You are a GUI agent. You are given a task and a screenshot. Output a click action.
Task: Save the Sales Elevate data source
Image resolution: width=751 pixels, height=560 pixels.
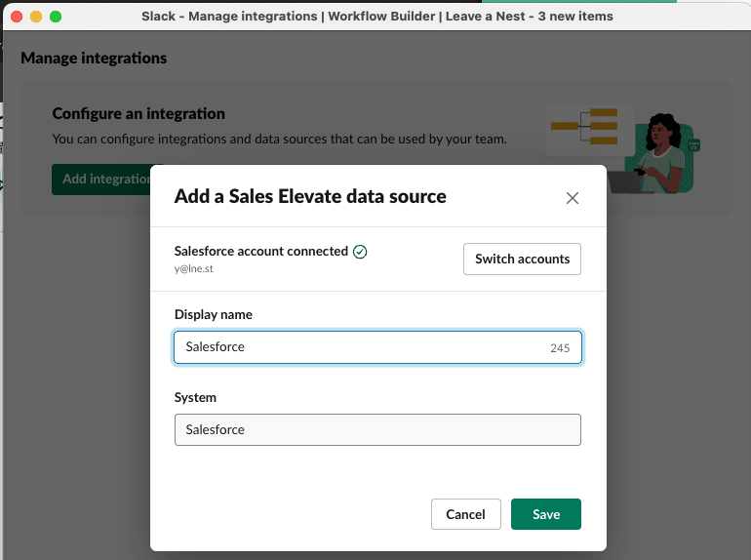[x=545, y=514]
